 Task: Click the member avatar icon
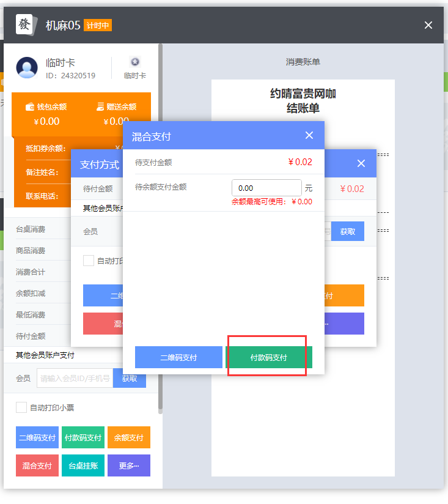point(27,67)
